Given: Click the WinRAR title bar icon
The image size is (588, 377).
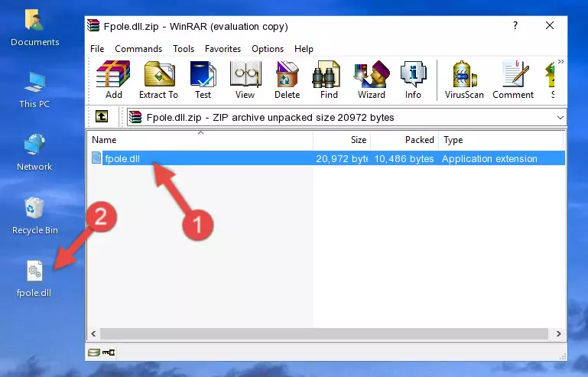Looking at the screenshot, I should (93, 26).
